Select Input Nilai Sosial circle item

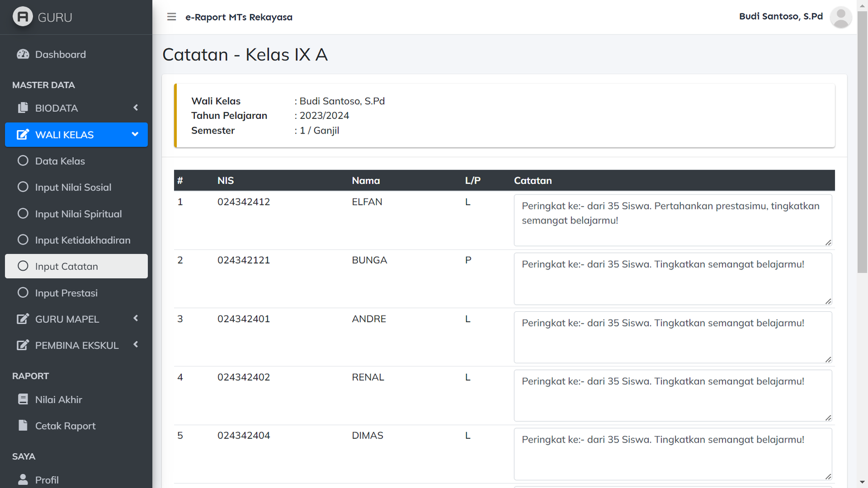pyautogui.click(x=23, y=187)
